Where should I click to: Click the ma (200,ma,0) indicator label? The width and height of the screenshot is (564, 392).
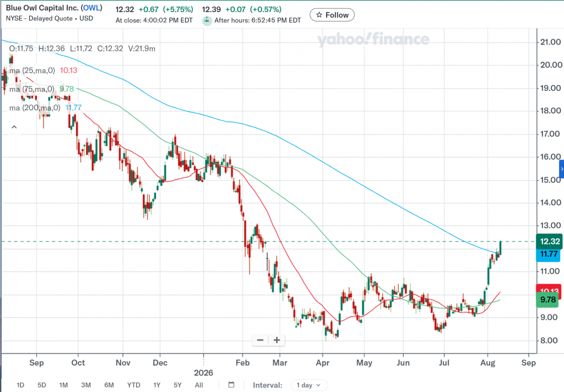(35, 108)
